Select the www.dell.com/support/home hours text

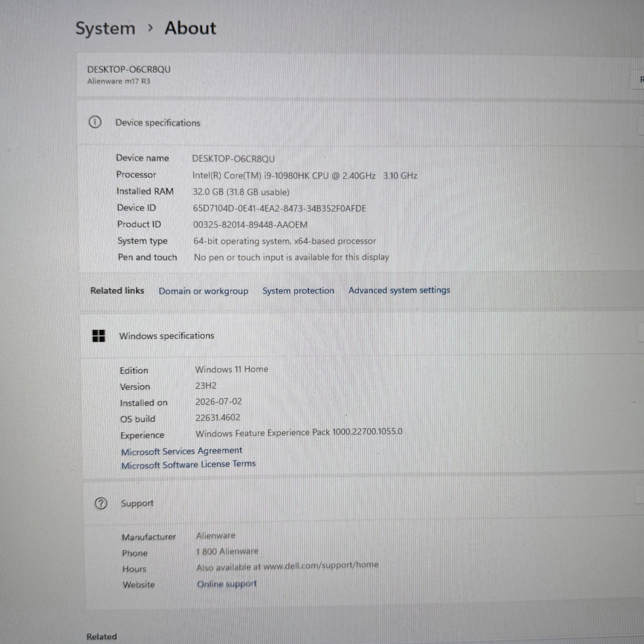click(287, 566)
